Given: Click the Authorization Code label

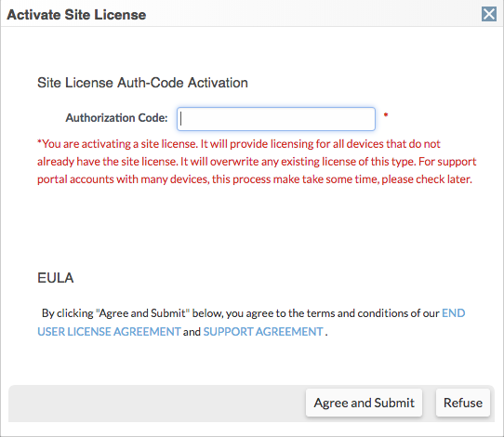Looking at the screenshot, I should [116, 118].
